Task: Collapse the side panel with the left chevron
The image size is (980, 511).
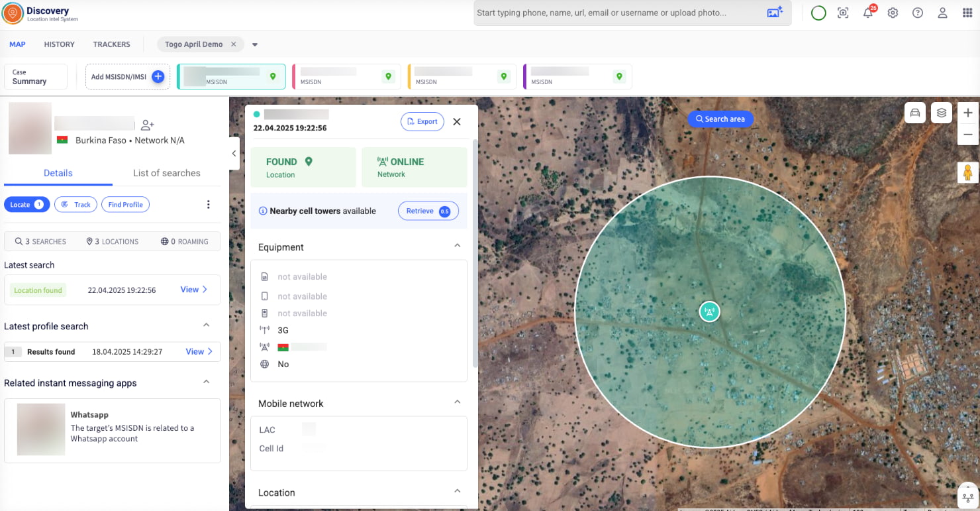Action: pos(234,153)
